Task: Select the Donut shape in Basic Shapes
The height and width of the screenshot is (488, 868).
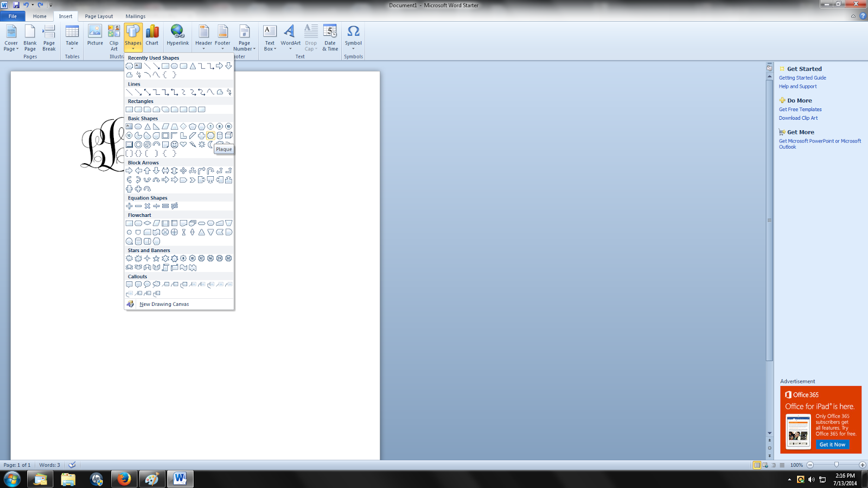Action: point(138,145)
